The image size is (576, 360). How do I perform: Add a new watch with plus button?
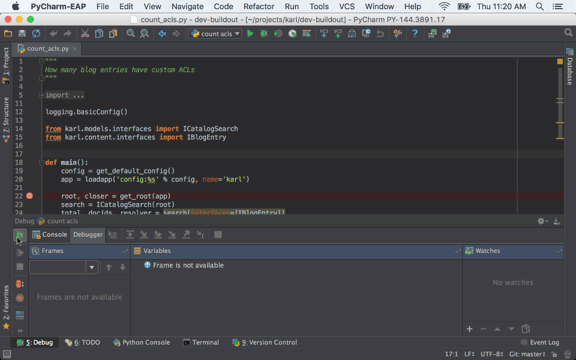[469, 329]
